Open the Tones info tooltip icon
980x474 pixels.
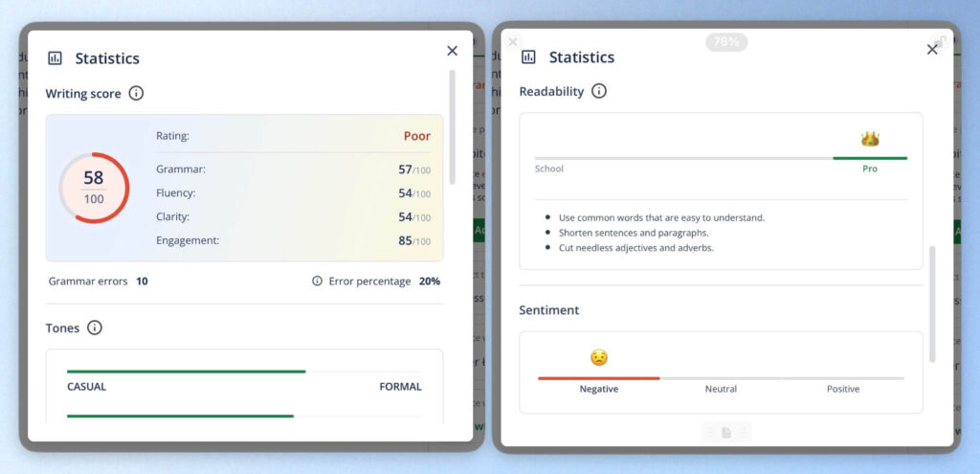pos(95,327)
